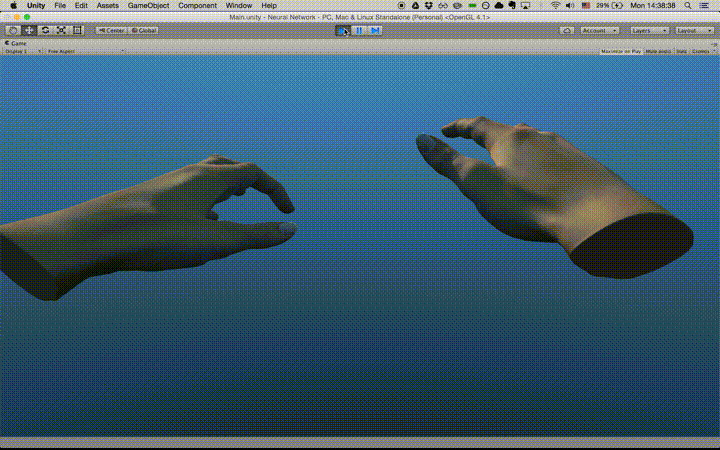The height and width of the screenshot is (450, 720).
Task: Select the Move transform tool
Action: tap(29, 30)
